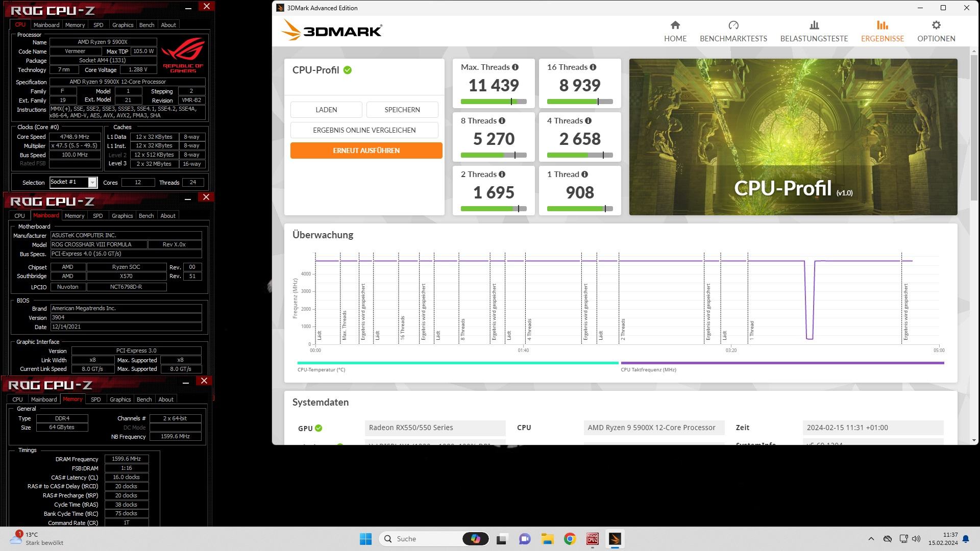The height and width of the screenshot is (551, 980).
Task: Click the ROG CROSSHAIR VIII FORMULA model field
Action: click(x=99, y=245)
